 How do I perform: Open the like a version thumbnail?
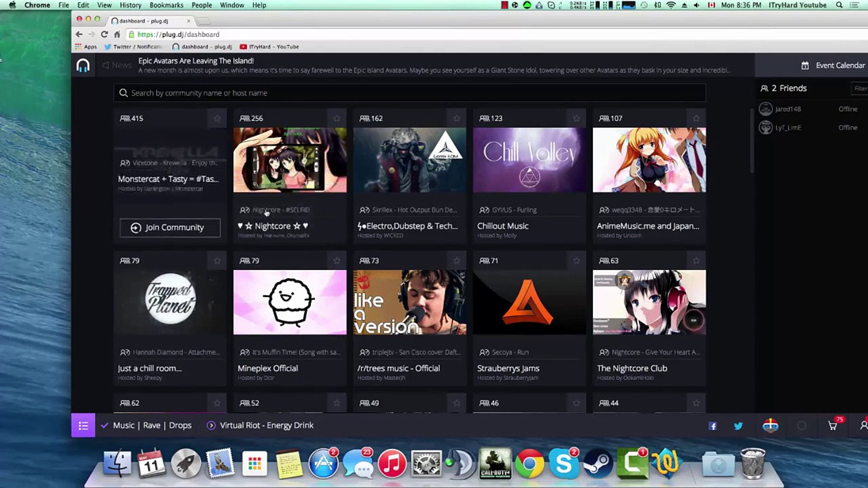point(410,302)
